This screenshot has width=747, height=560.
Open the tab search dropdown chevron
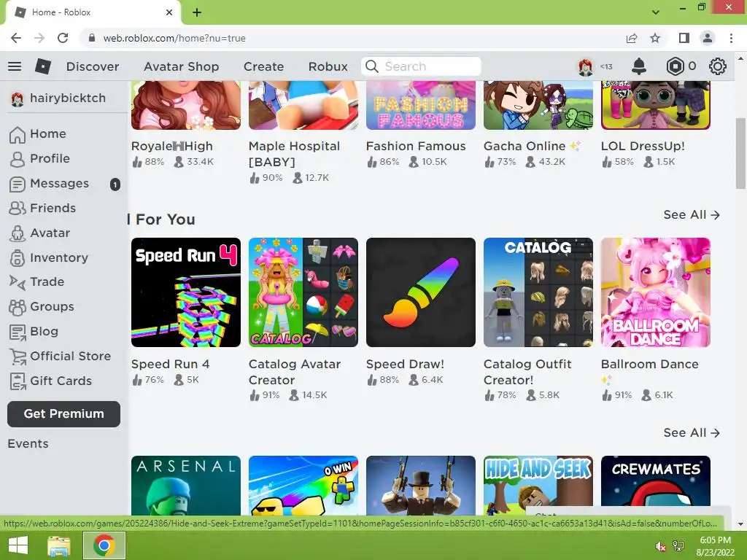tap(656, 12)
